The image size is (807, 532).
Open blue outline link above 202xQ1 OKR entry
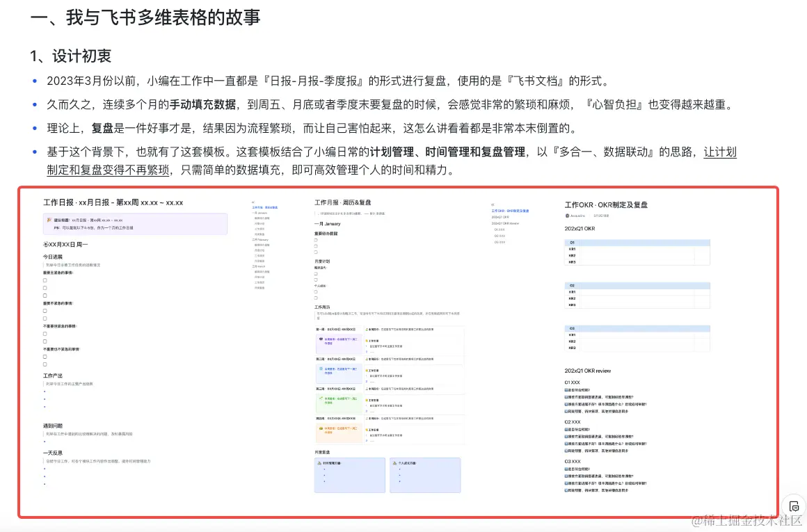(510, 211)
